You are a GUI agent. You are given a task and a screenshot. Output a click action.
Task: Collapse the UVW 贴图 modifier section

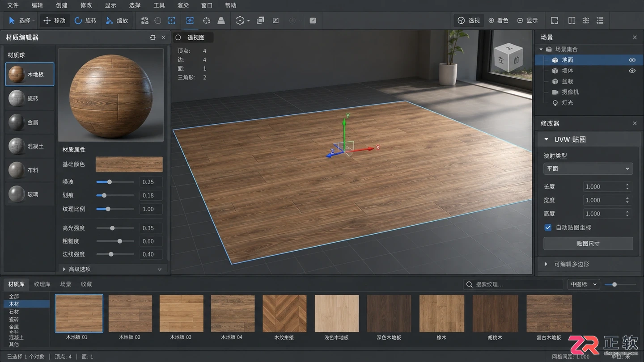coord(546,139)
